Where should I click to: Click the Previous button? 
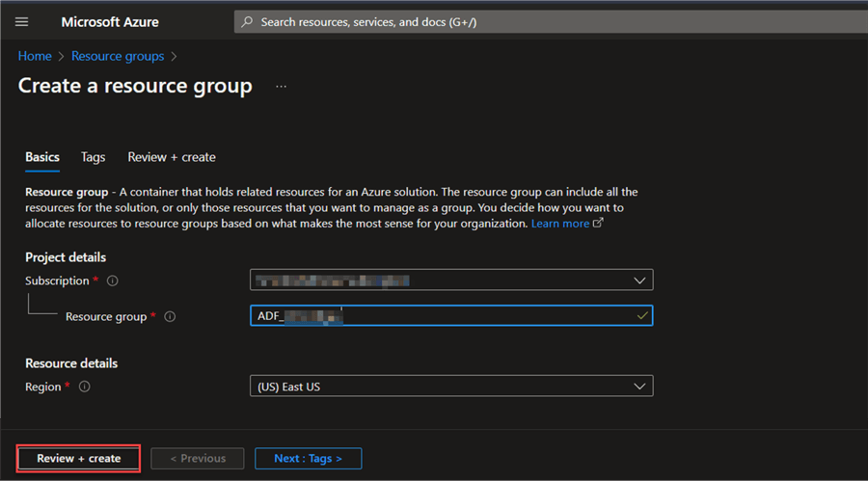click(197, 459)
